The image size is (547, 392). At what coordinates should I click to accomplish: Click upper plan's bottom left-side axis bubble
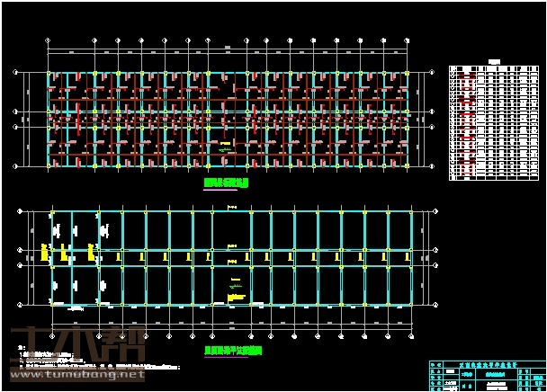coord(14,167)
